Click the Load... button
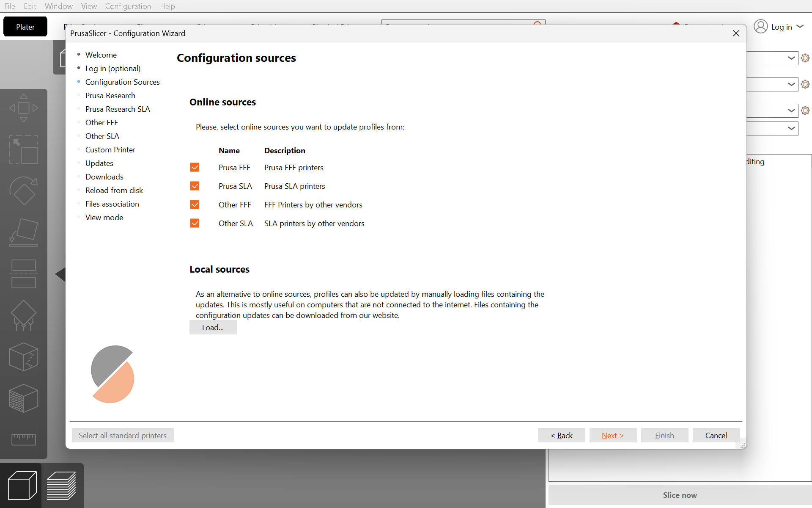The image size is (812, 508). coord(213,327)
